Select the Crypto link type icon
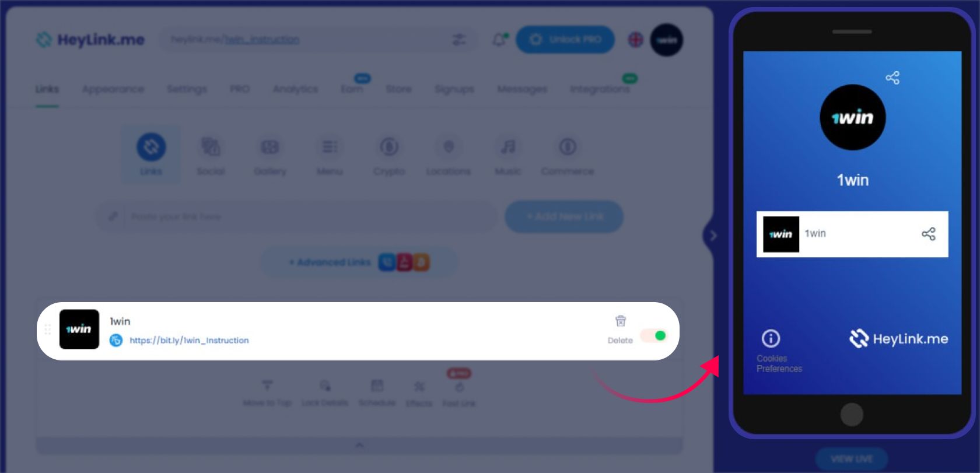Viewport: 980px width, 473px height. (389, 155)
